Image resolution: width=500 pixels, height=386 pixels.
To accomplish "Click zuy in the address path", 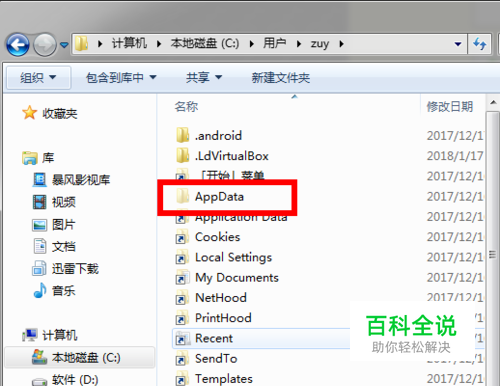I will click(320, 44).
